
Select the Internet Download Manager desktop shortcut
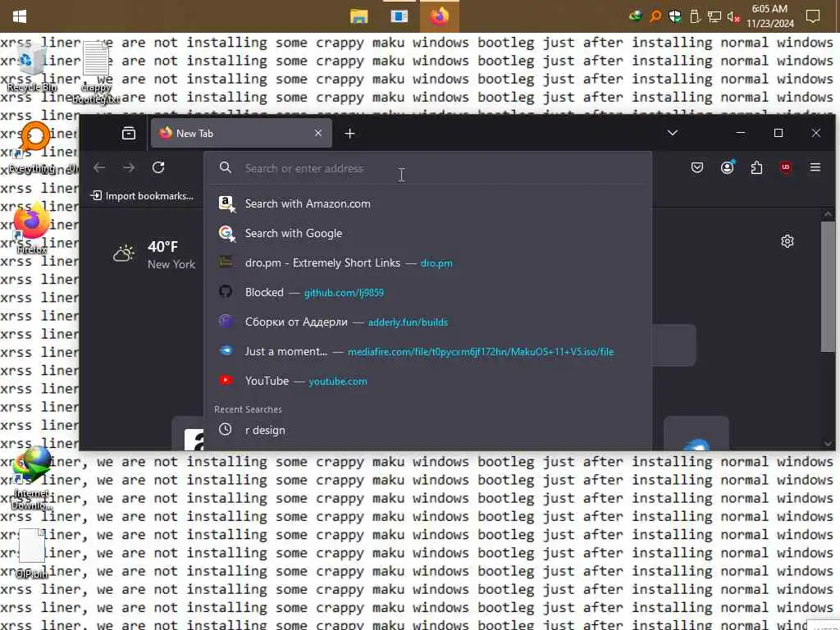(32, 478)
